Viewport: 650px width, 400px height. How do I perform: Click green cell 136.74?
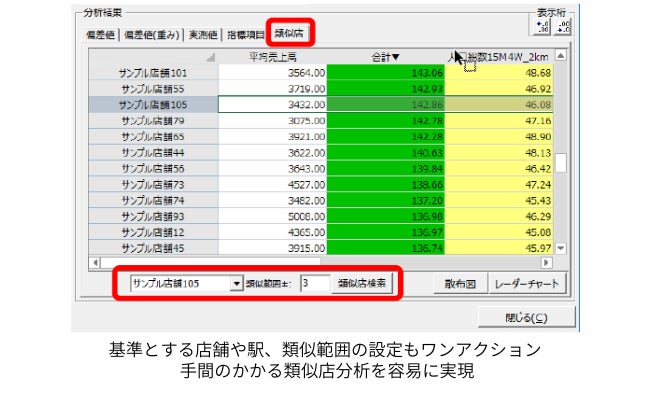(x=386, y=248)
